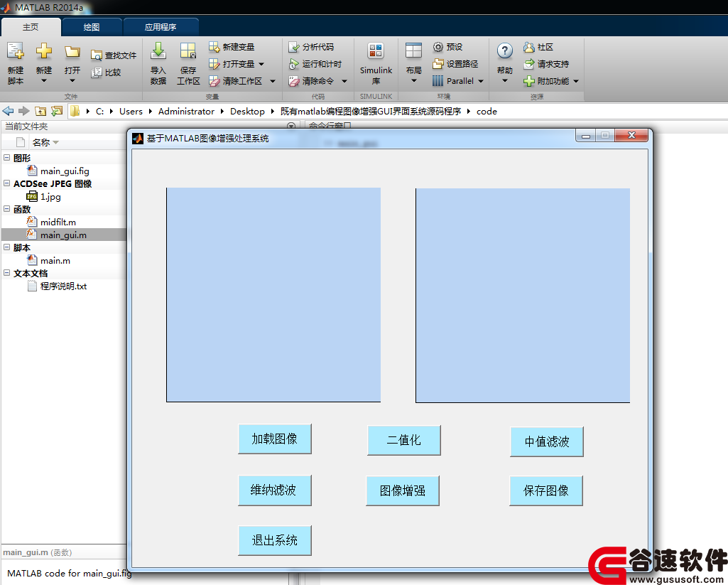This screenshot has width=728, height=585.
Task: Click the New Script (新建脚本) icon
Action: click(16, 51)
